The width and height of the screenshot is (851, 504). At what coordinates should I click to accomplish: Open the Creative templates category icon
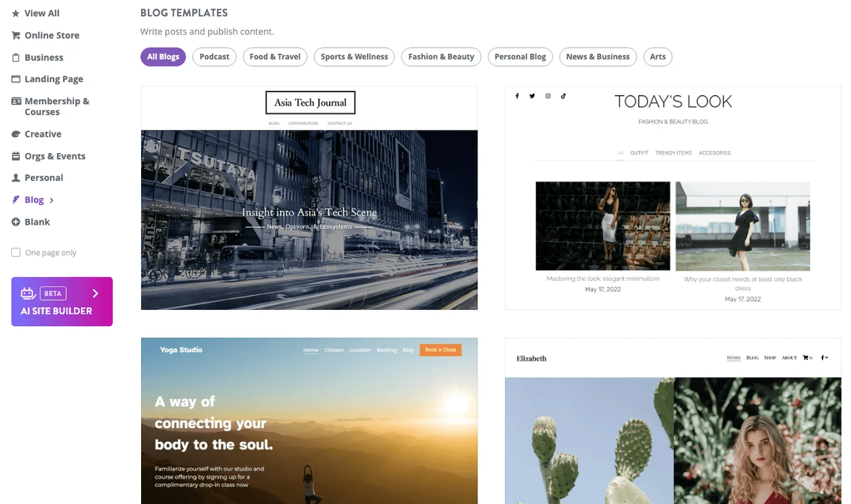point(16,133)
